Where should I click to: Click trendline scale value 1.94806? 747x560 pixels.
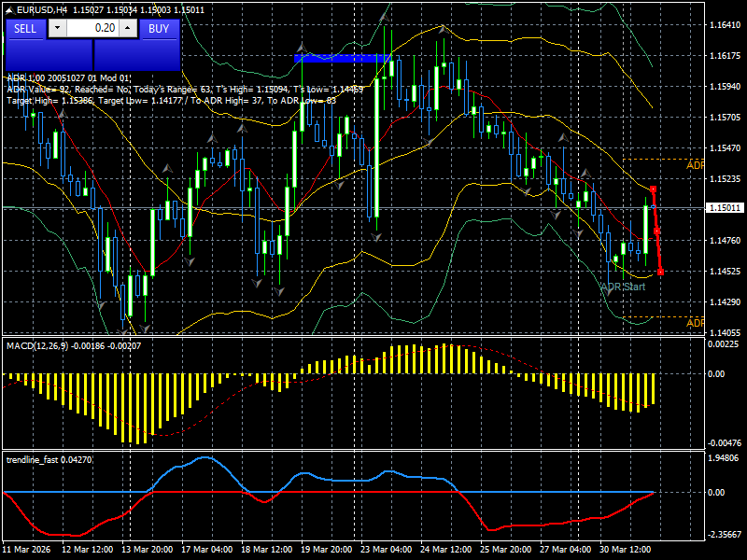724,458
